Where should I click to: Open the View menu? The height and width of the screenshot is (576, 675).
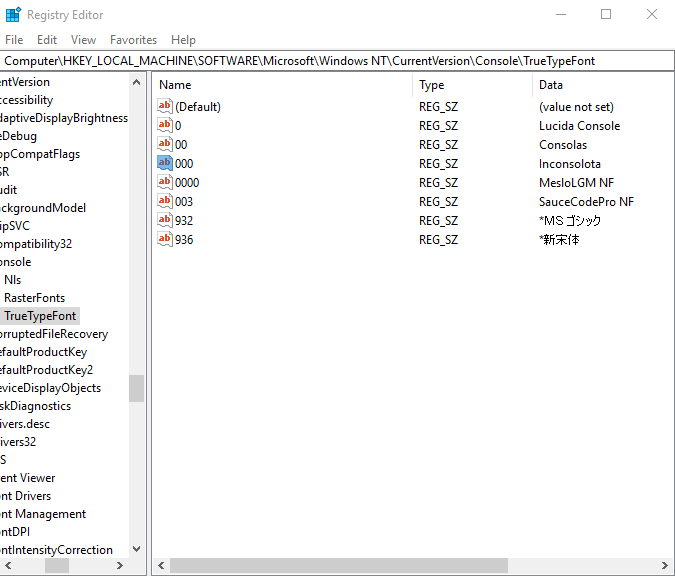84,40
